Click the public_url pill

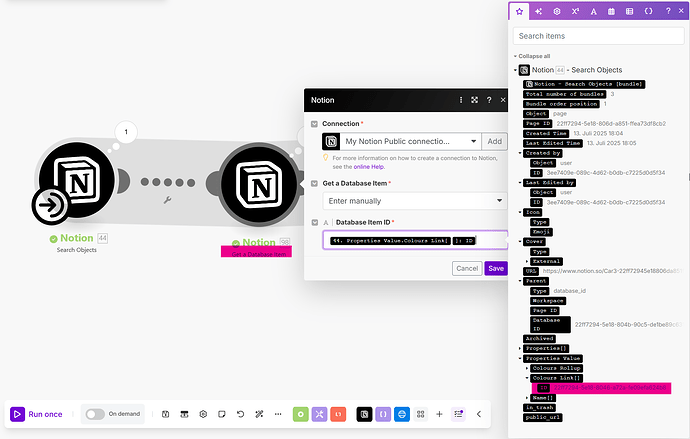[x=543, y=417]
